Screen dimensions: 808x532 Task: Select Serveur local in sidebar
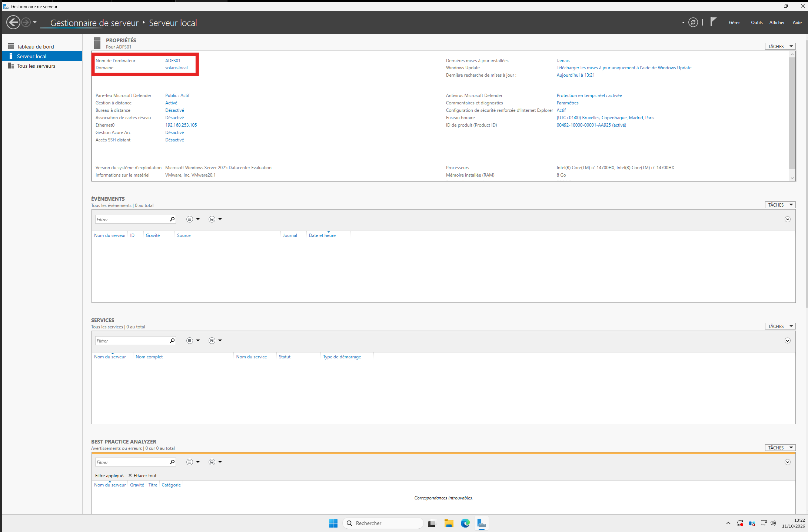(x=42, y=56)
